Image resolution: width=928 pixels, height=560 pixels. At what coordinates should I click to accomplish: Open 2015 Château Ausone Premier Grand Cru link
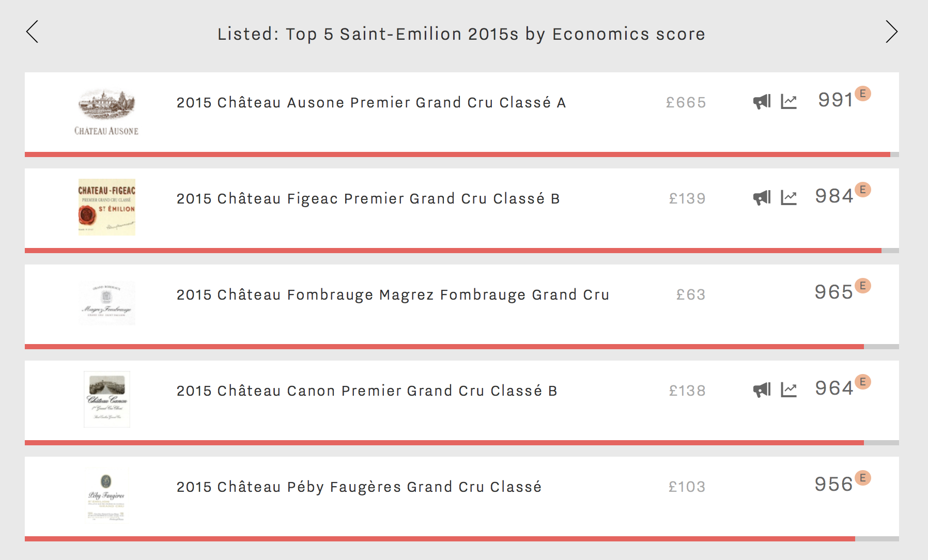(371, 102)
